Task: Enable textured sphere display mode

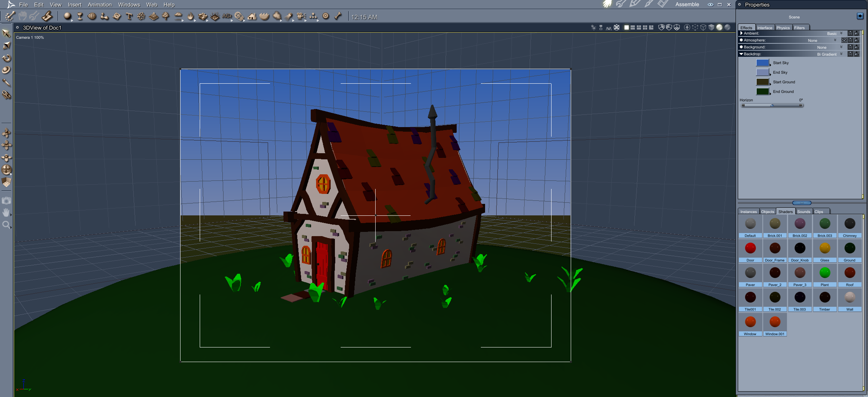Action: 727,27
